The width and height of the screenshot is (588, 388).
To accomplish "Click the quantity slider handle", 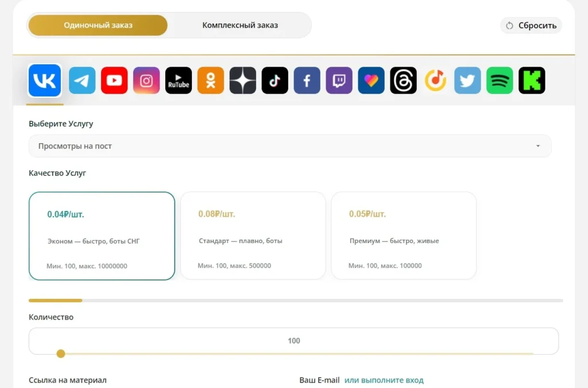I will pos(61,354).
